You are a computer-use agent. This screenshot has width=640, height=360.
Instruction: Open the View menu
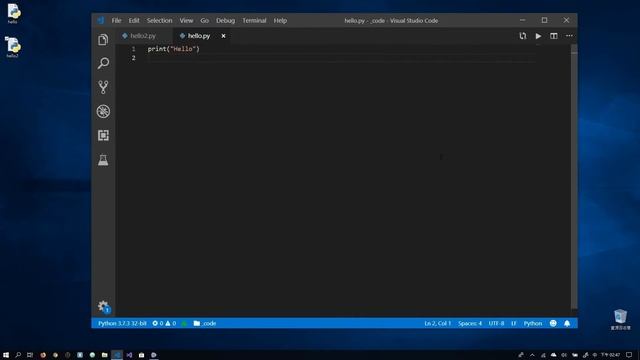pos(186,20)
